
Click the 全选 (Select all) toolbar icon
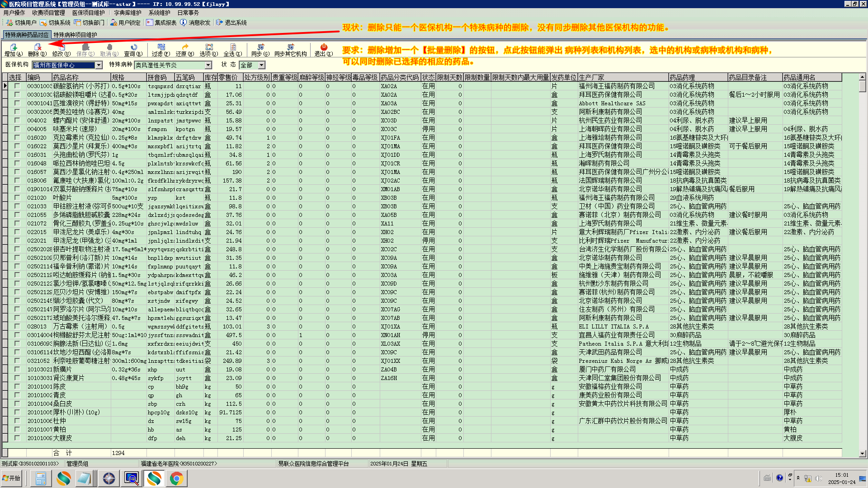232,47
